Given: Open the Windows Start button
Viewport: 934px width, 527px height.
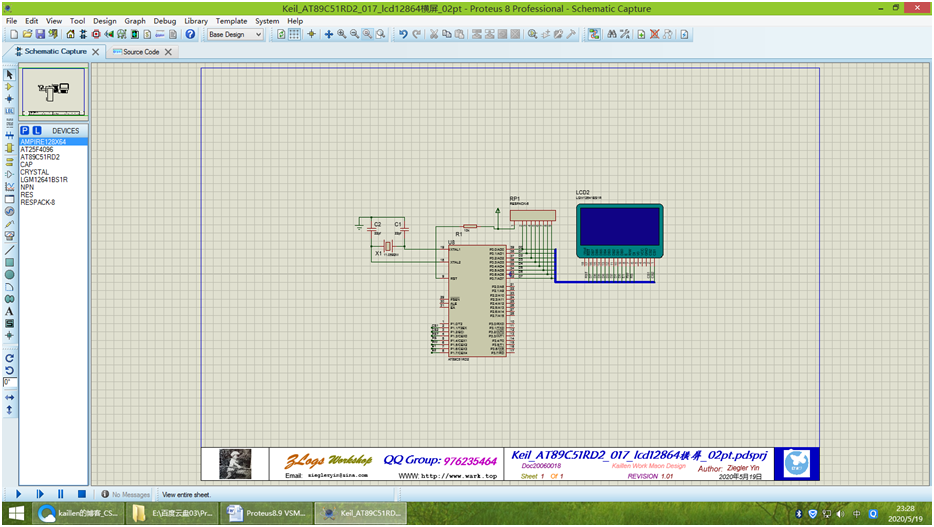Looking at the screenshot, I should coord(16,513).
